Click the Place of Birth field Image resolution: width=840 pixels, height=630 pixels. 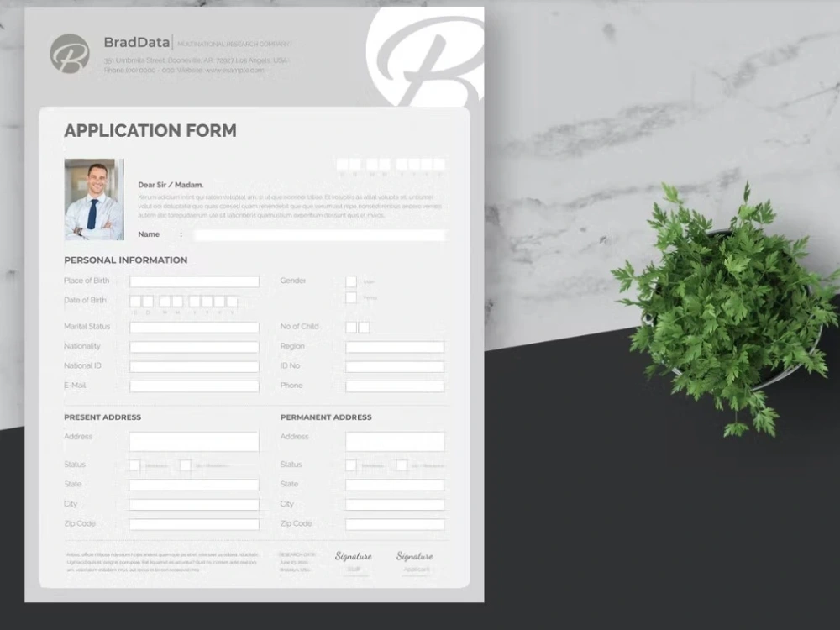tap(194, 281)
